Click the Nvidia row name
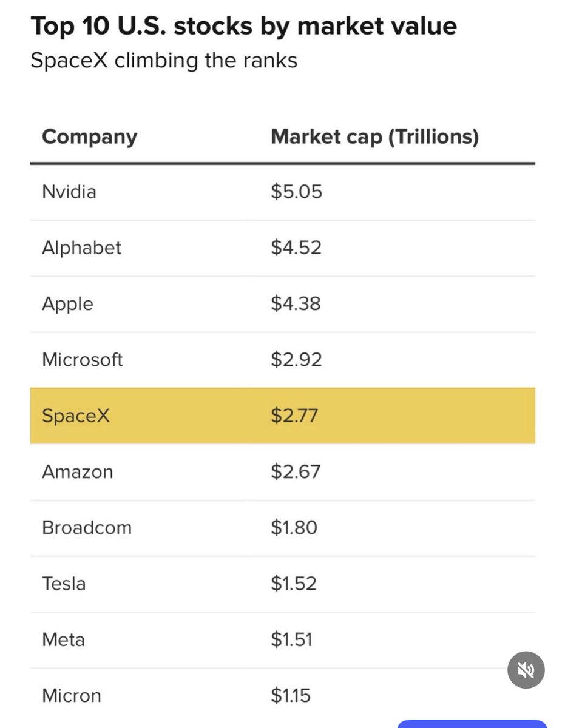 coord(69,192)
